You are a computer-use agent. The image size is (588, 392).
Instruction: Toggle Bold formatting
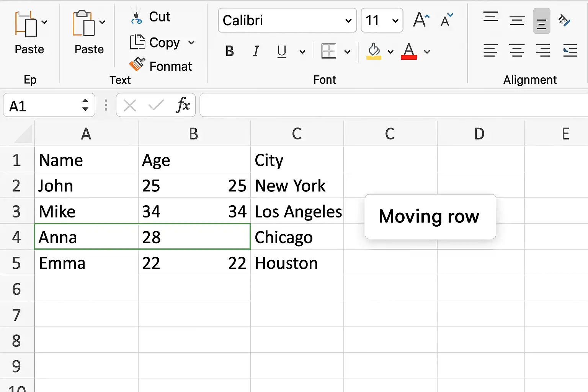230,51
